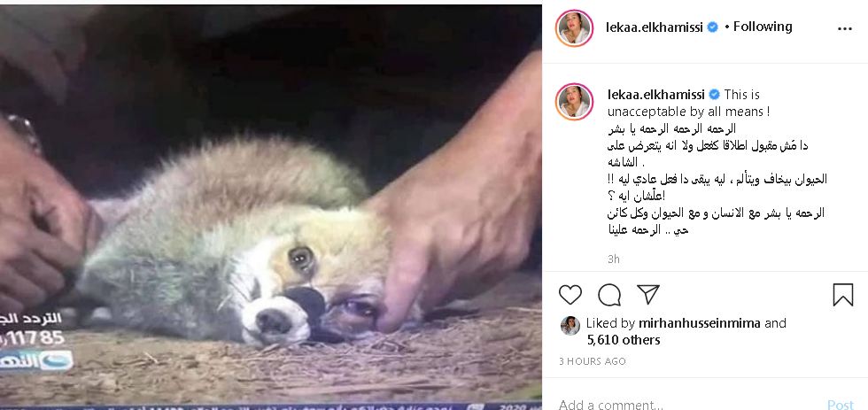Save the post with the bookmark icon

[x=843, y=295]
